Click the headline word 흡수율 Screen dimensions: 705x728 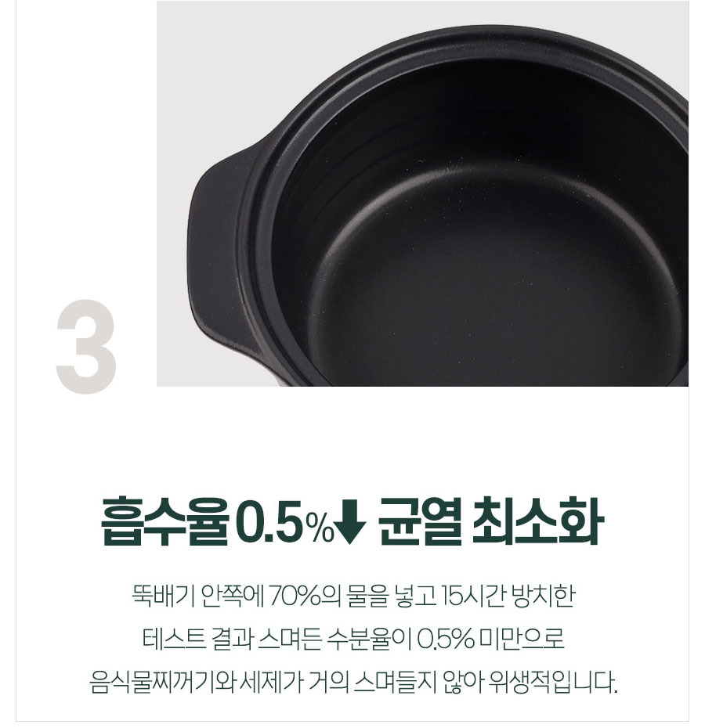pyautogui.click(x=165, y=521)
